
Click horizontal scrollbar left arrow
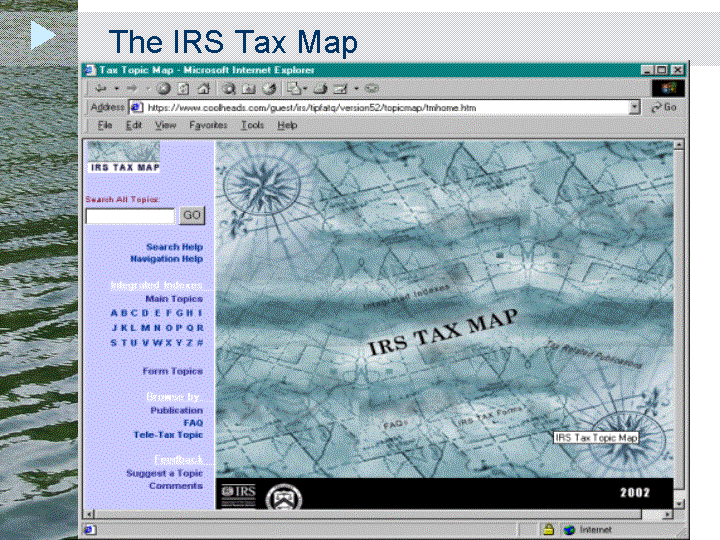[90, 514]
